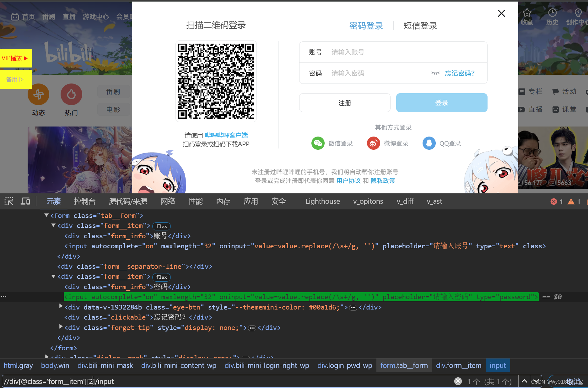Click the 创作中心 lightbulb icon
Viewport: 588px width, 388px height.
click(x=578, y=13)
